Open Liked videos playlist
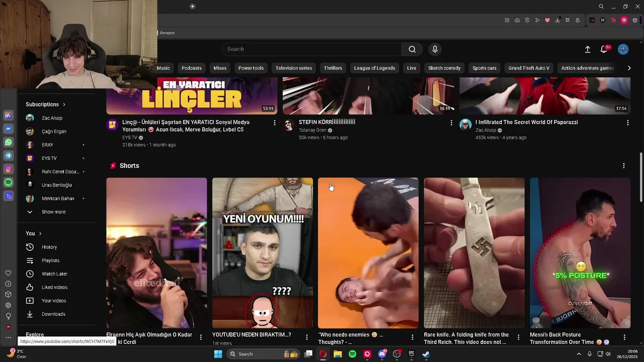This screenshot has height=362, width=644. click(54, 287)
